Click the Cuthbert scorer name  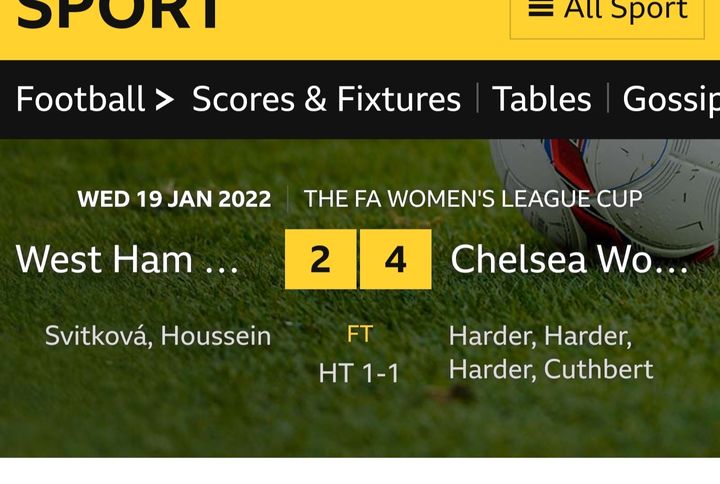click(x=598, y=369)
